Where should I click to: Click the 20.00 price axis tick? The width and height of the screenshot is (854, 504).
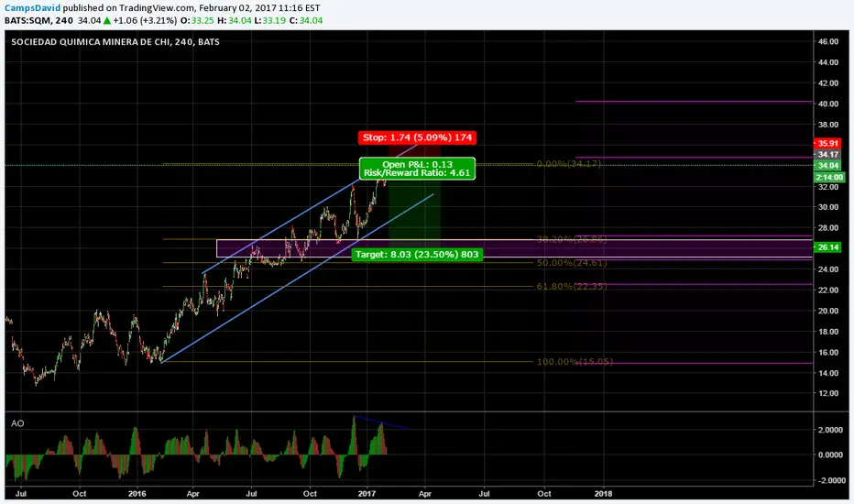pyautogui.click(x=827, y=311)
